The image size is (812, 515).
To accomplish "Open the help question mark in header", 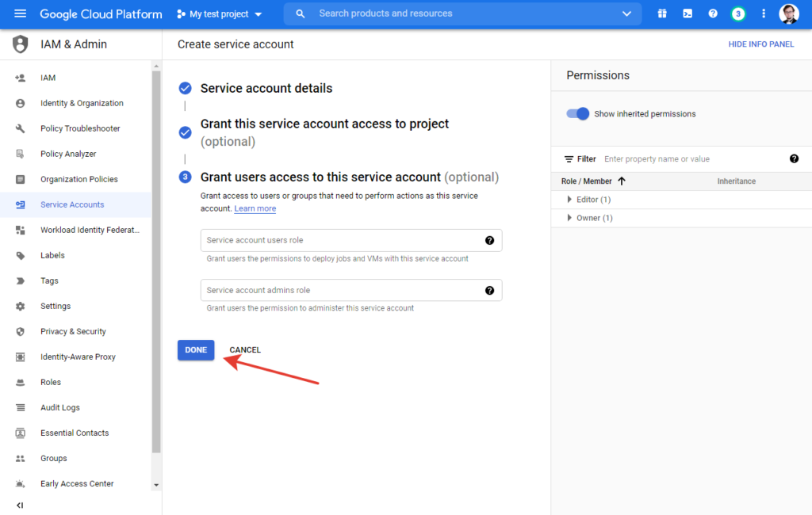I will pyautogui.click(x=713, y=13).
